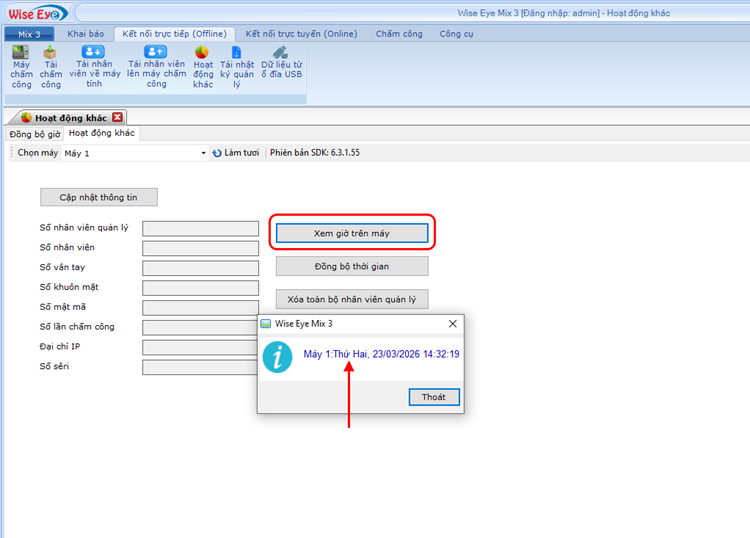Open the Chấm công ribbon tab
Screen dimensions: 750x538
coord(400,33)
